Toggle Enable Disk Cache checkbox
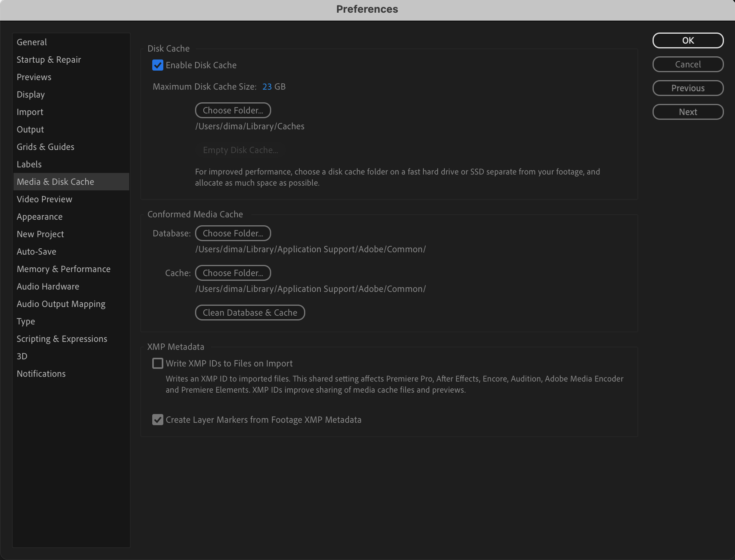 pyautogui.click(x=158, y=65)
